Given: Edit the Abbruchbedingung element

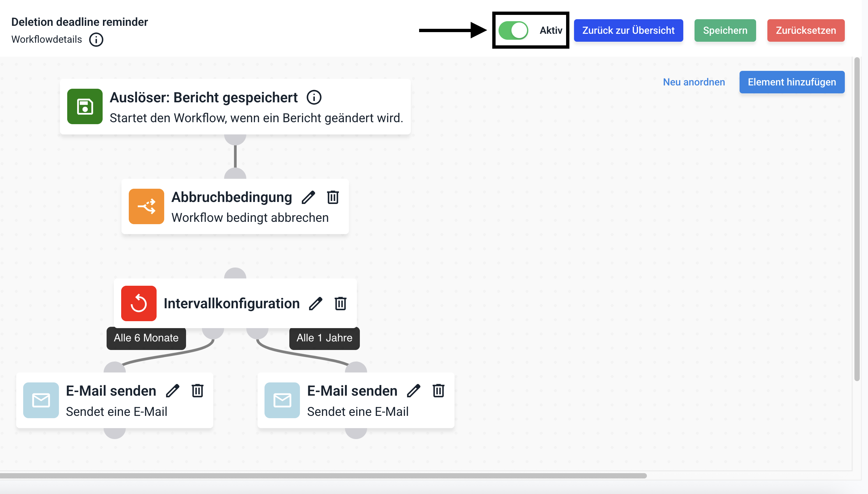Looking at the screenshot, I should click(308, 197).
